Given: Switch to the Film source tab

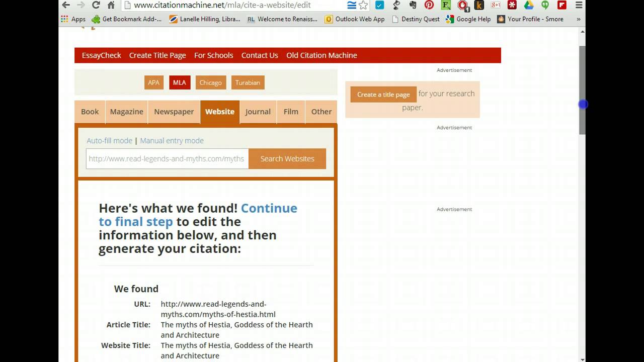Looking at the screenshot, I should click(x=291, y=112).
